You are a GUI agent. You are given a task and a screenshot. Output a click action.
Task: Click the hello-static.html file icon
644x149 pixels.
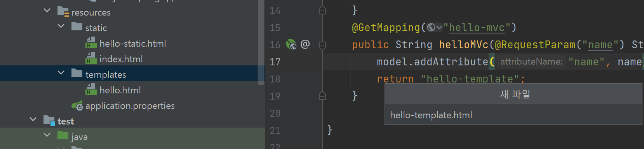91,42
